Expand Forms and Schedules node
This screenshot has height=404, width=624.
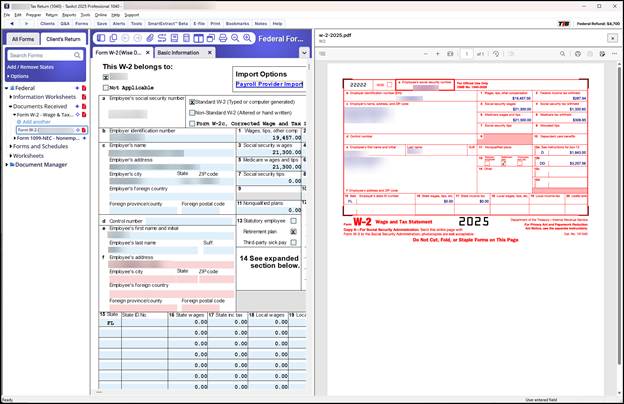tap(10, 146)
